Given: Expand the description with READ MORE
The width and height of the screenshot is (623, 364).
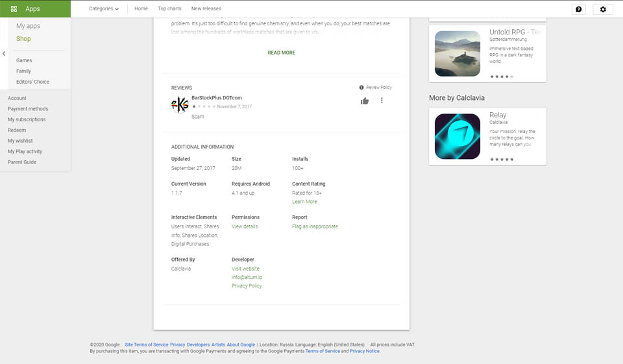Looking at the screenshot, I should [281, 53].
